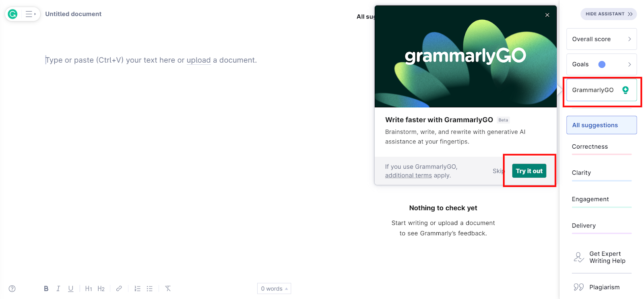Open GrammarlyGO from the sidebar
This screenshot has width=644, height=299.
click(601, 90)
